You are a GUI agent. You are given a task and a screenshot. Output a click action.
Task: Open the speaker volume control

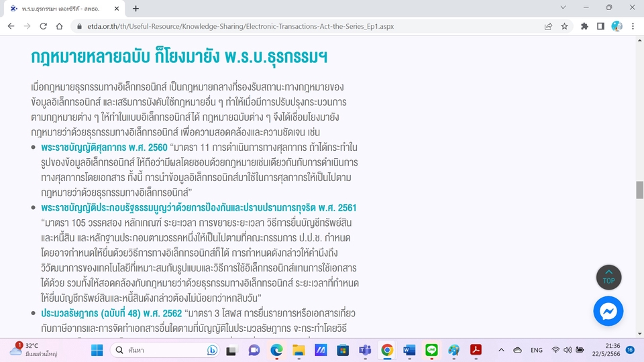click(x=568, y=350)
